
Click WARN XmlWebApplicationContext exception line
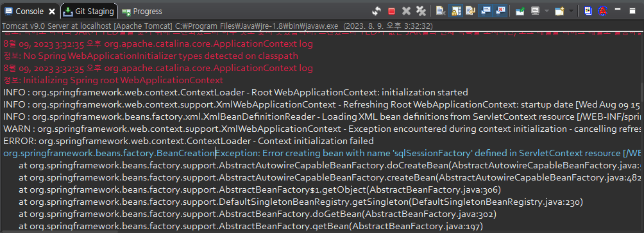click(x=321, y=129)
